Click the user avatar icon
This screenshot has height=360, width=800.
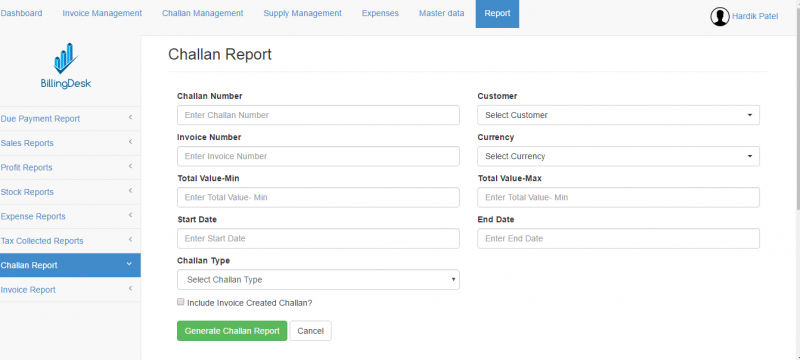(719, 17)
